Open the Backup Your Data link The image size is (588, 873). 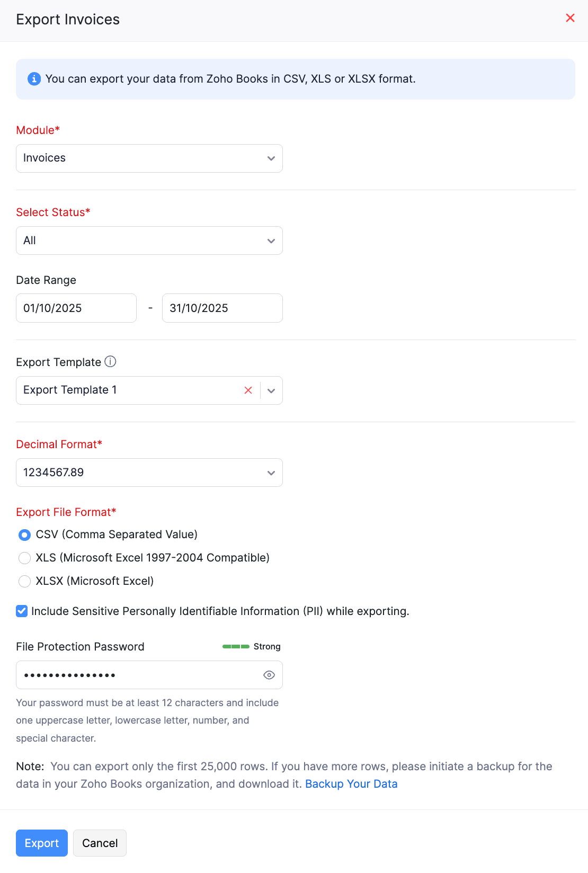(x=351, y=784)
